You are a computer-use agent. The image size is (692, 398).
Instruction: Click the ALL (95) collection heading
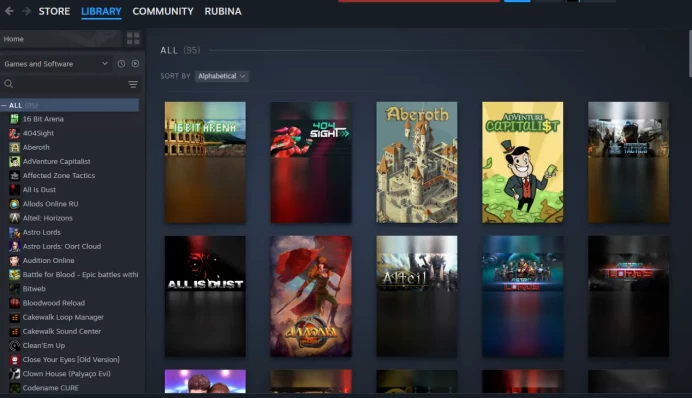[x=180, y=50]
